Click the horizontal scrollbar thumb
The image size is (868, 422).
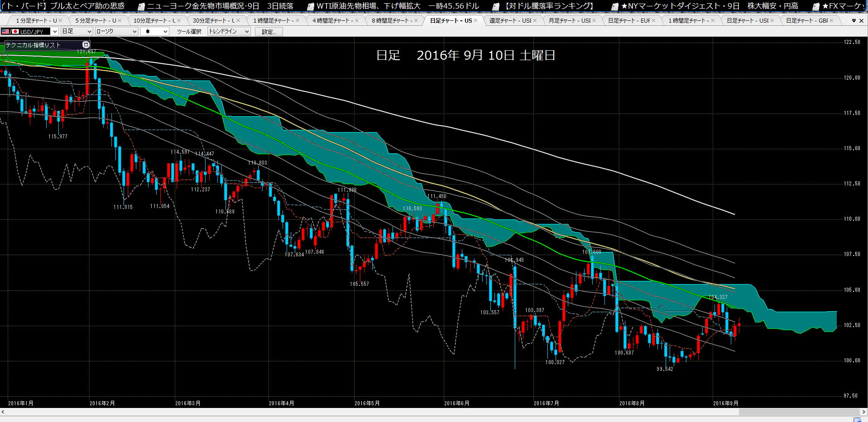point(799,412)
